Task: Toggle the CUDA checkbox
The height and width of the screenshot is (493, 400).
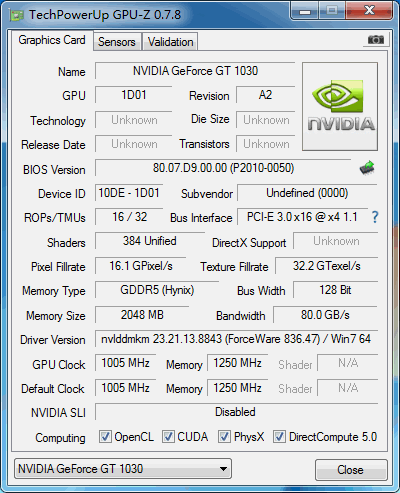Action: (168, 436)
